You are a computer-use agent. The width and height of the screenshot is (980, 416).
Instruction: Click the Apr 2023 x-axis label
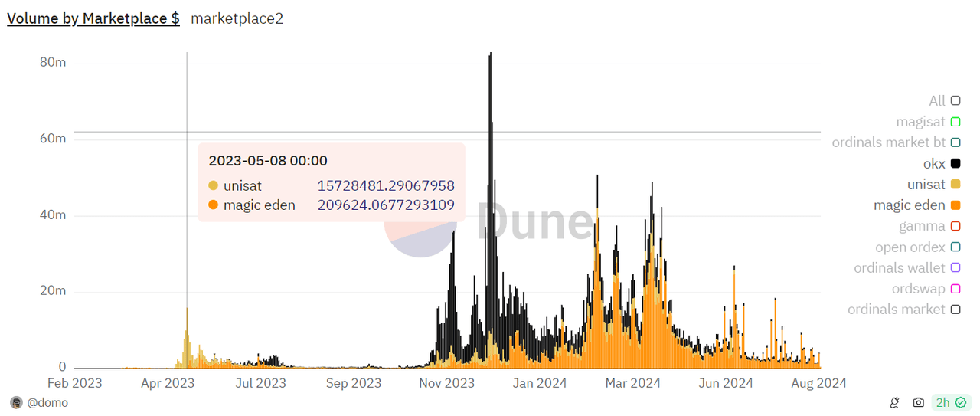tap(168, 382)
